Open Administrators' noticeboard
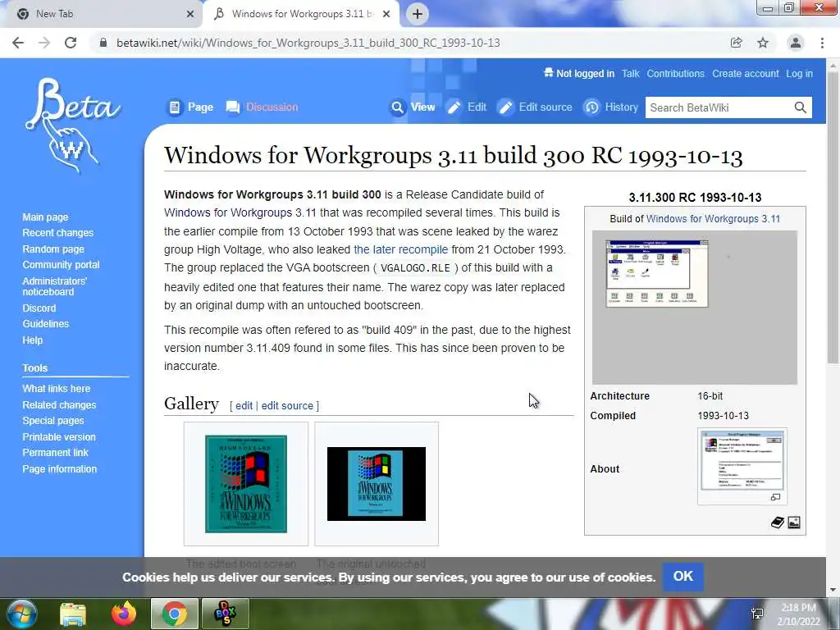The width and height of the screenshot is (840, 630). click(55, 286)
